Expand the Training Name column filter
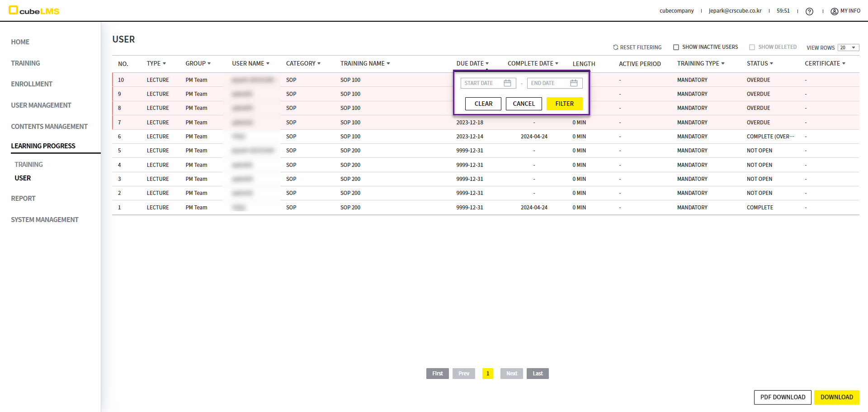Viewport: 868px width, 412px height. (388, 64)
